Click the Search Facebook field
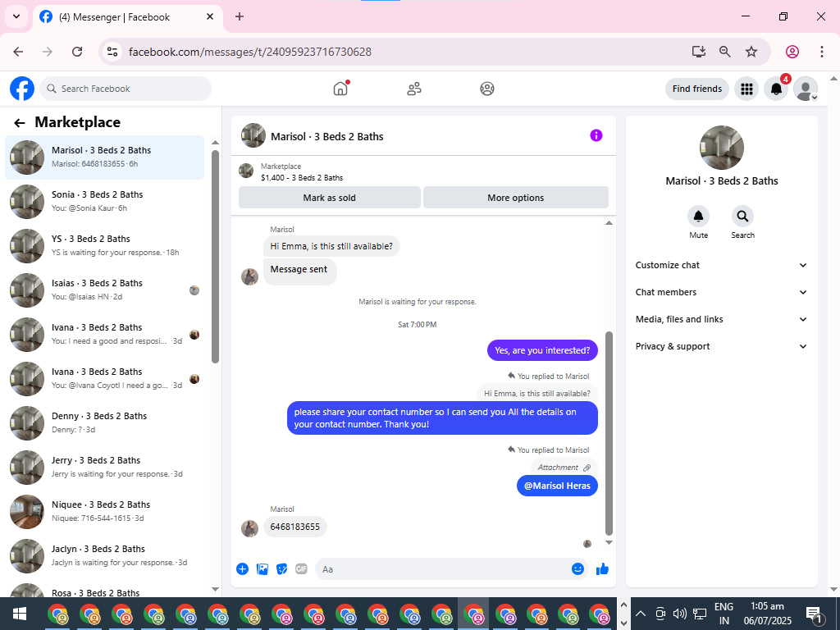Image resolution: width=840 pixels, height=630 pixels. coord(126,89)
